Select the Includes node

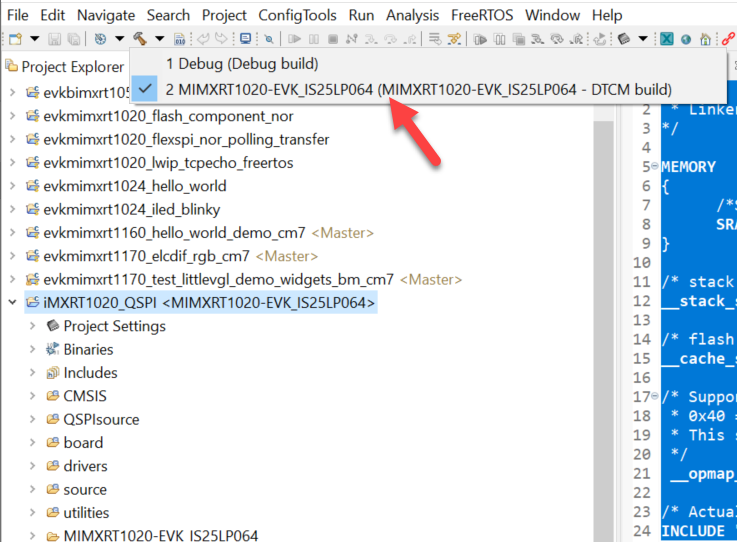pos(90,373)
